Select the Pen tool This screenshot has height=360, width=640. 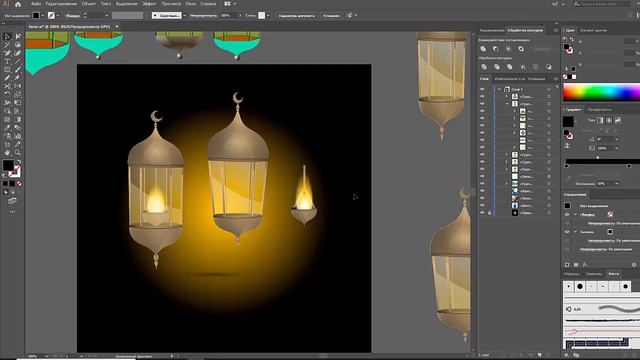[7, 53]
